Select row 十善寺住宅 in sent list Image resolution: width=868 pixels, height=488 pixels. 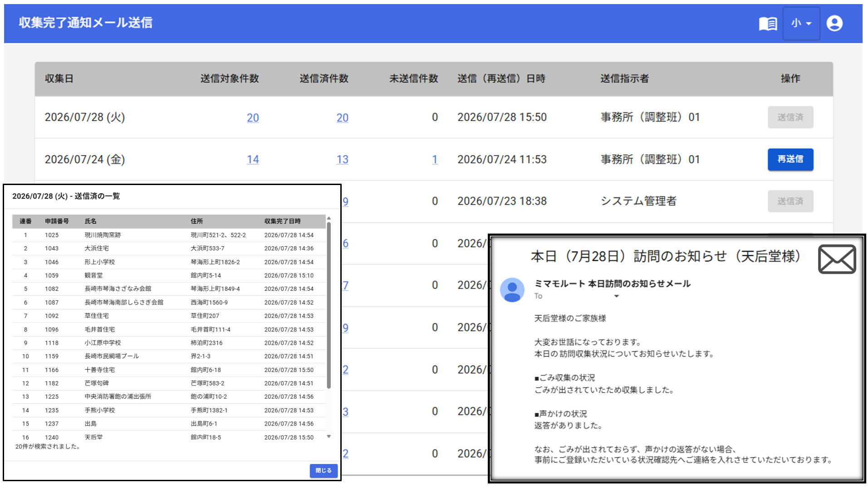coord(169,370)
